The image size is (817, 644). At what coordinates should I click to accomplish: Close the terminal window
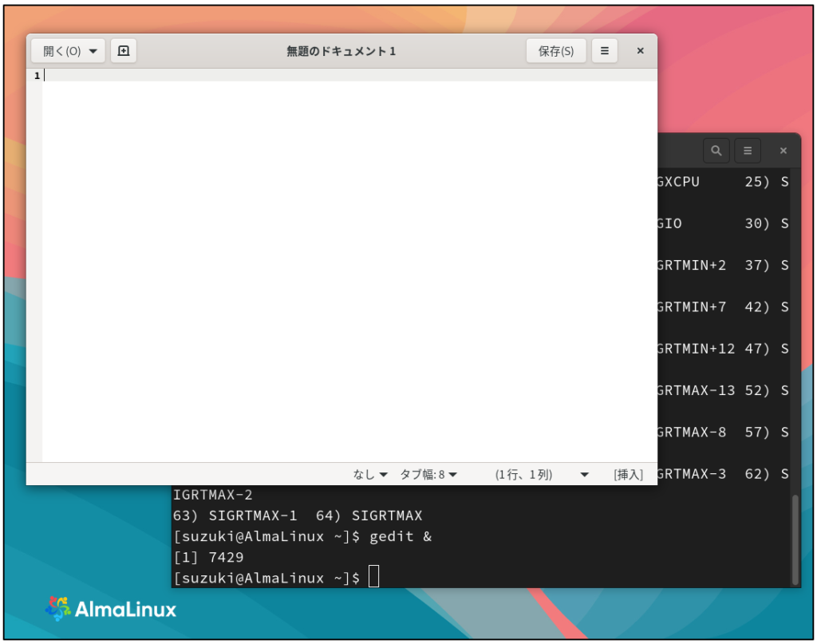[x=783, y=150]
